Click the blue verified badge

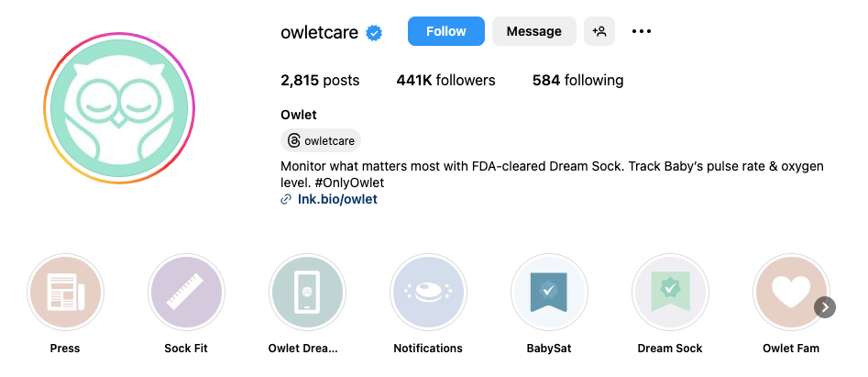374,33
